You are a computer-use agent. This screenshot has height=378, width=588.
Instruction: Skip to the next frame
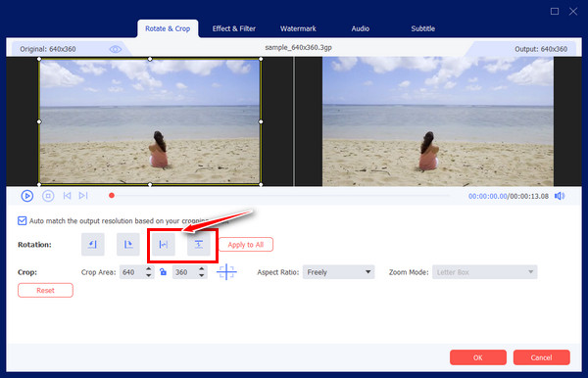coord(83,196)
